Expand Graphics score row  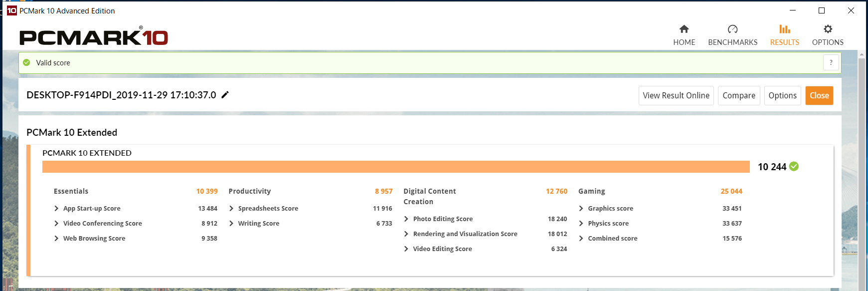(x=581, y=209)
